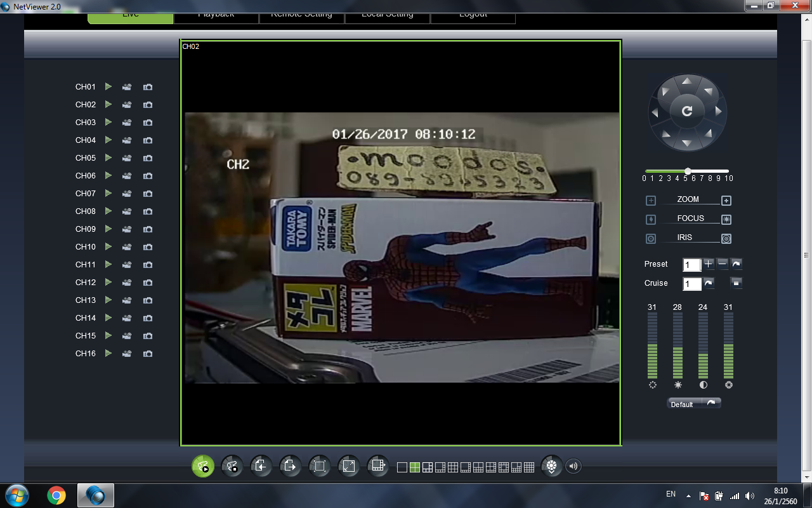Screen dimensions: 812x508
Task: Show hidden system tray icons
Action: (x=688, y=496)
